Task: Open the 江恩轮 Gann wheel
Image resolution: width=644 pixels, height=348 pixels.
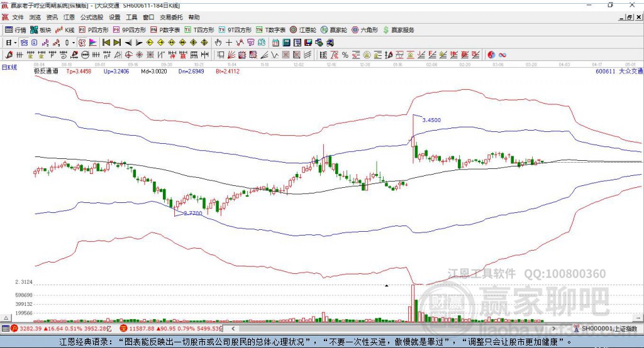Action: coord(303,30)
